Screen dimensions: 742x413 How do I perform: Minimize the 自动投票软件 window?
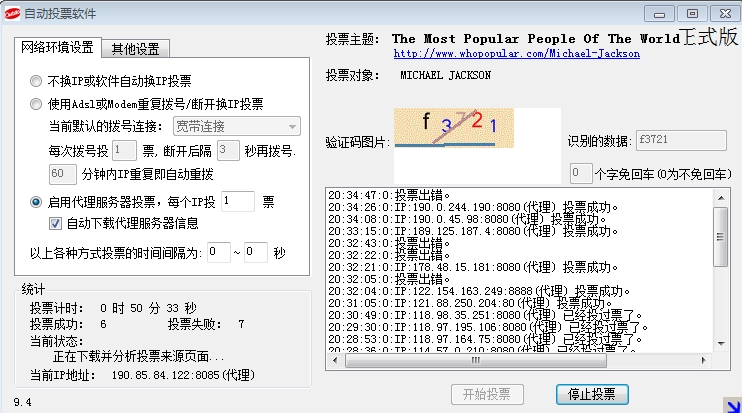point(660,14)
